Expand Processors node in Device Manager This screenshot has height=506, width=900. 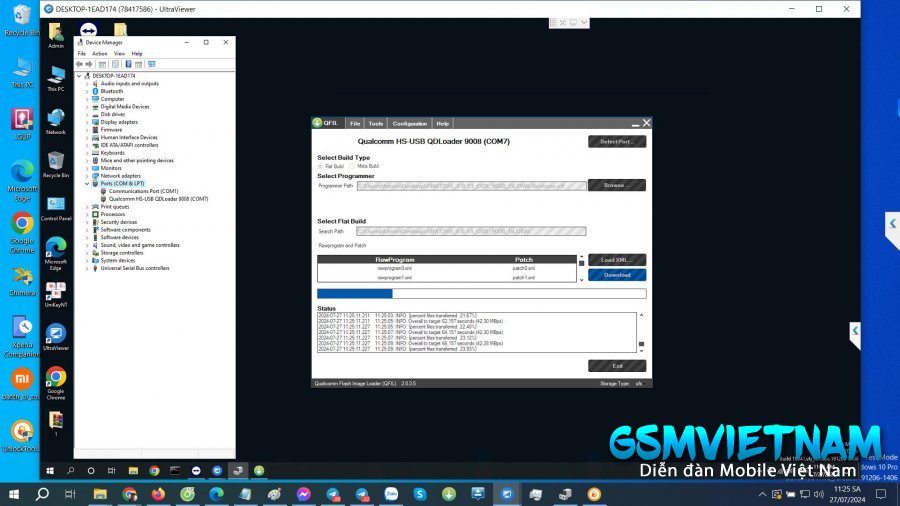click(x=87, y=215)
